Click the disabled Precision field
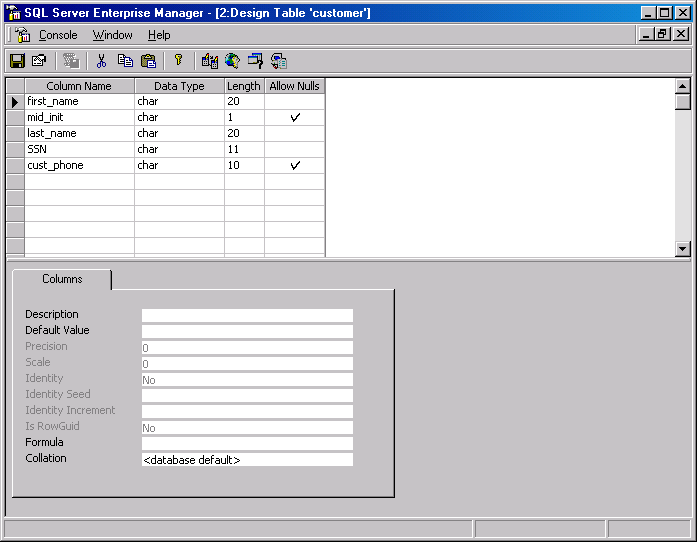 coord(247,347)
